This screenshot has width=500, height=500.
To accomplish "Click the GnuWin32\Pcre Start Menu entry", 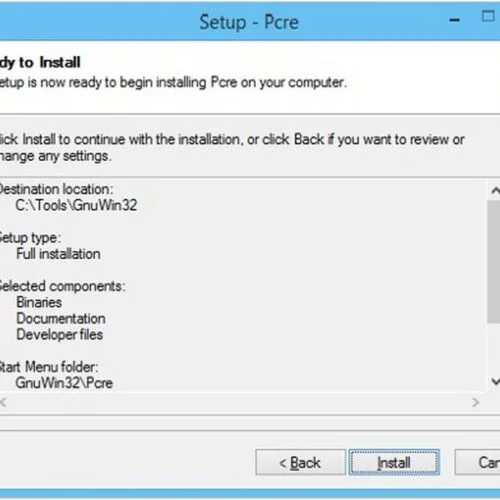I will point(64,383).
